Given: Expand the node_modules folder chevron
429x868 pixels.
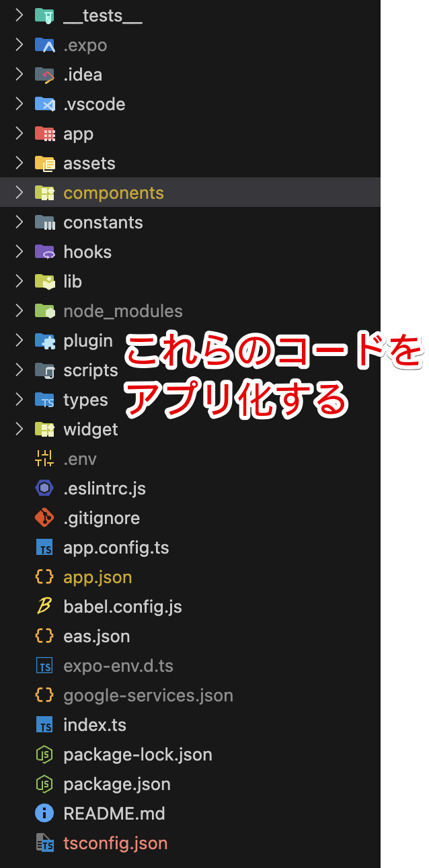Looking at the screenshot, I should click(19, 311).
